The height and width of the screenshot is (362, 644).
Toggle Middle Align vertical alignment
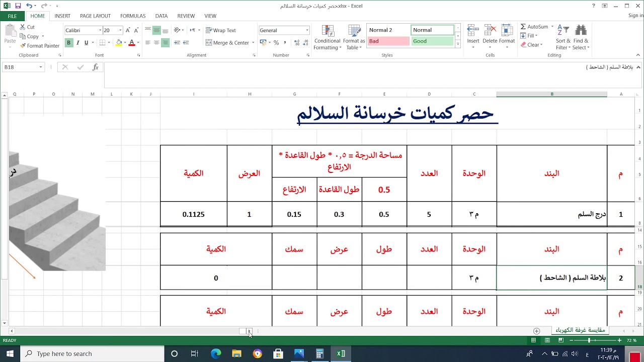[156, 30]
